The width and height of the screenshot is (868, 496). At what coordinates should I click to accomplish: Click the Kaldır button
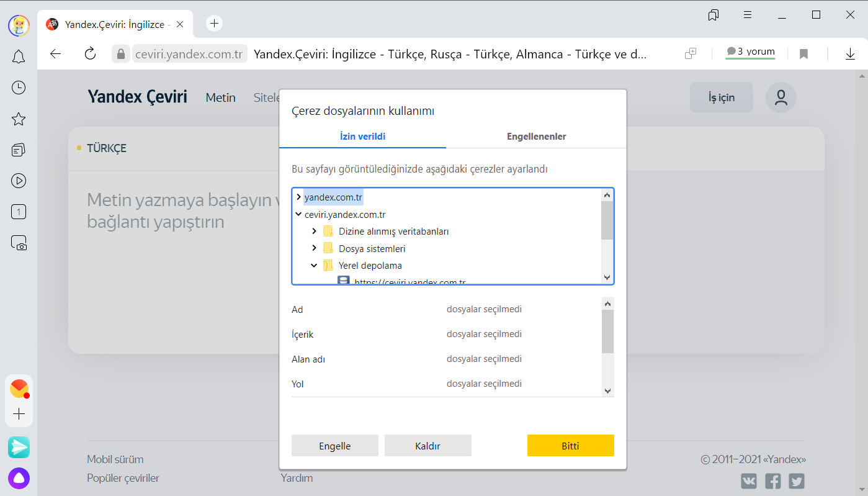pyautogui.click(x=428, y=446)
